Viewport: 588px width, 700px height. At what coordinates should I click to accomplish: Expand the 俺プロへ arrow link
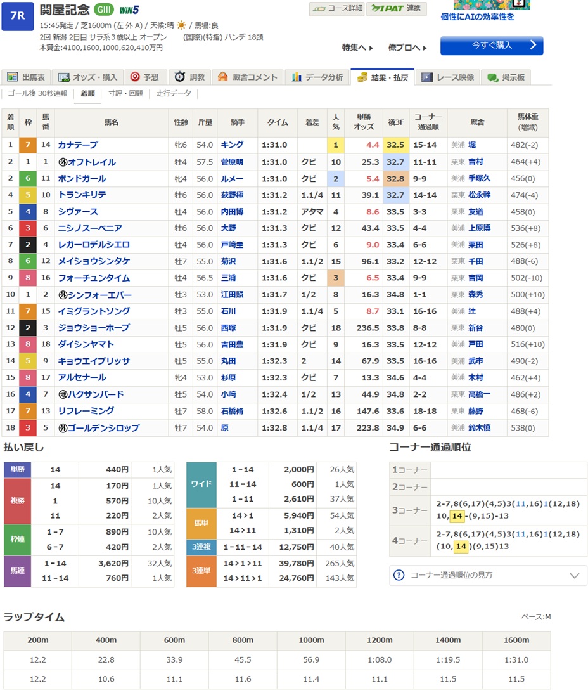pos(407,48)
